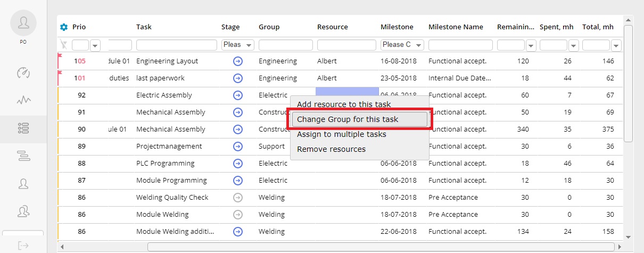Click the user profile avatar
The width and height of the screenshot is (644, 253).
point(23,23)
